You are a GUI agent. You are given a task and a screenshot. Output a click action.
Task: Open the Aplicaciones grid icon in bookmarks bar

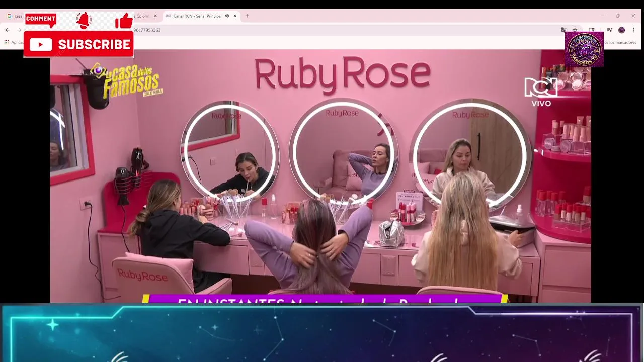pos(6,42)
